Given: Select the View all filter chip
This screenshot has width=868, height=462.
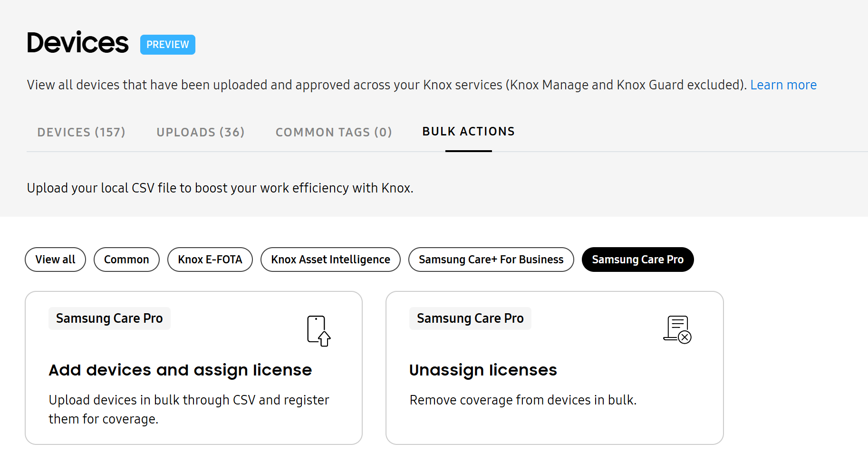Looking at the screenshot, I should pos(56,260).
